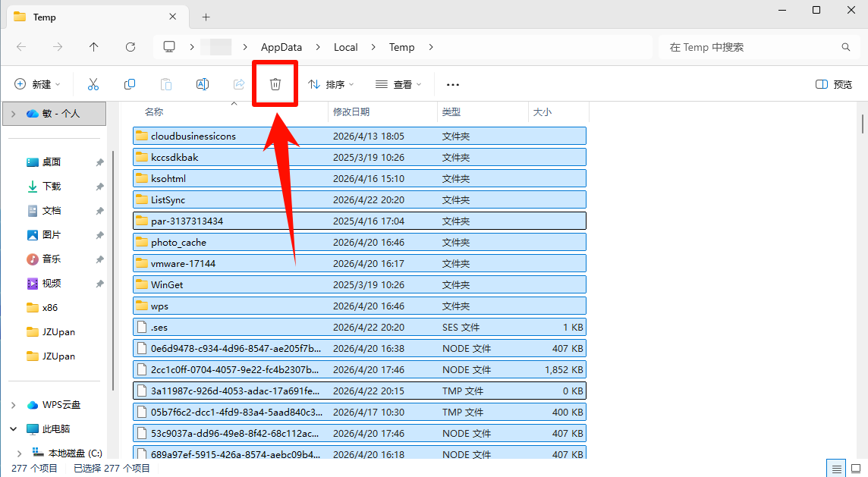Select the ListSync folder

point(360,199)
